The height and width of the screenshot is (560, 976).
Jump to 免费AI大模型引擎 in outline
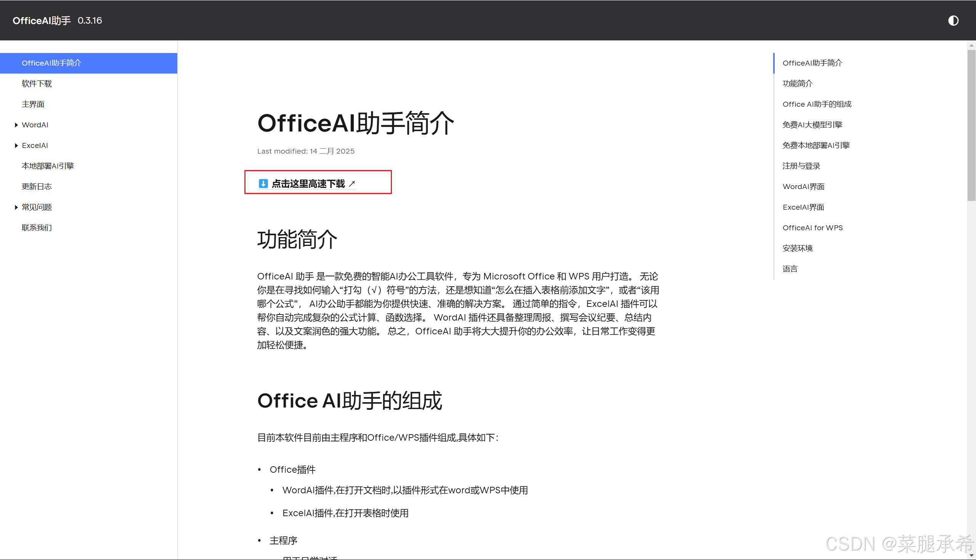click(x=812, y=125)
